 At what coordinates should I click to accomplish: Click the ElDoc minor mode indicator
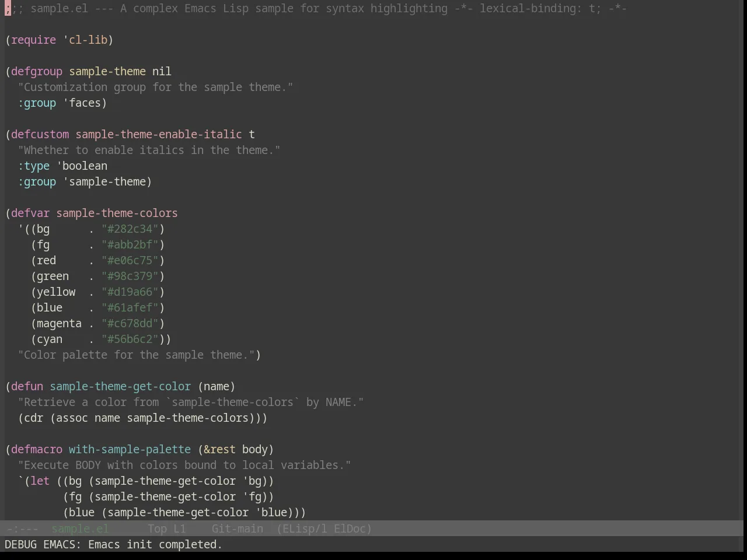pos(352,528)
